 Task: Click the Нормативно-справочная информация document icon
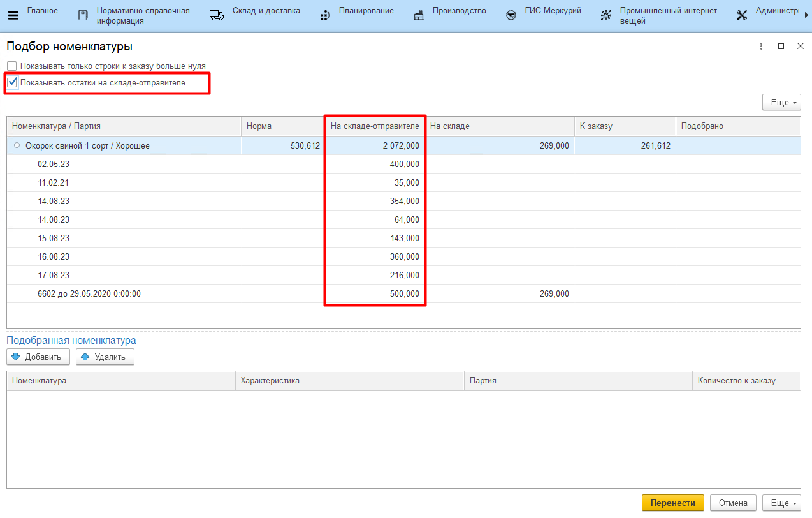pyautogui.click(x=82, y=16)
